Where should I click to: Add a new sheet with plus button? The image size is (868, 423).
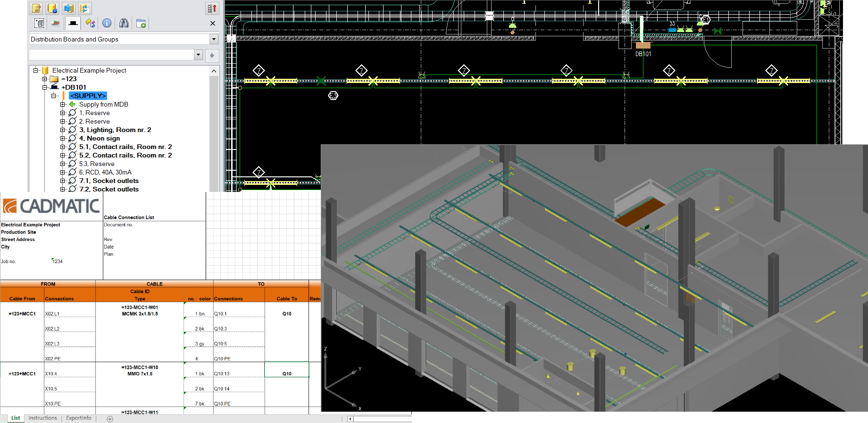coord(110,419)
